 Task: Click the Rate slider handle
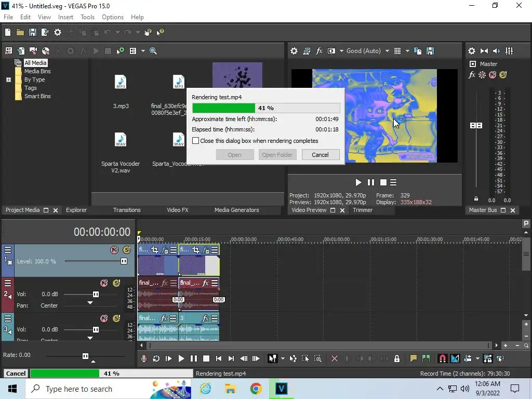86,356
